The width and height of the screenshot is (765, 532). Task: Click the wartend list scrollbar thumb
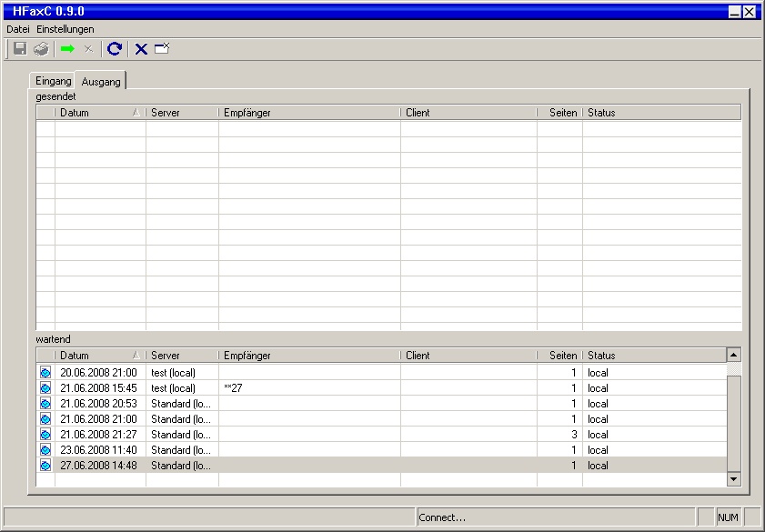[734, 423]
